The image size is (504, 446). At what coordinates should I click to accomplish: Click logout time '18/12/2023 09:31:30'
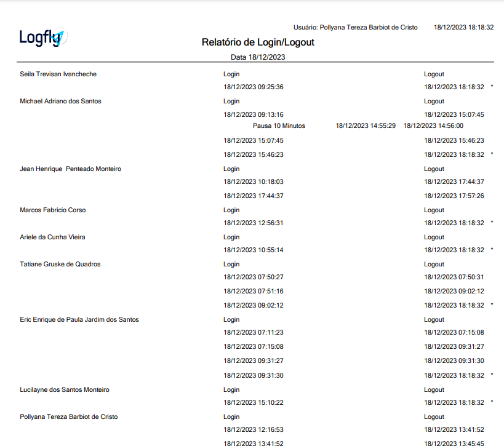(x=454, y=361)
